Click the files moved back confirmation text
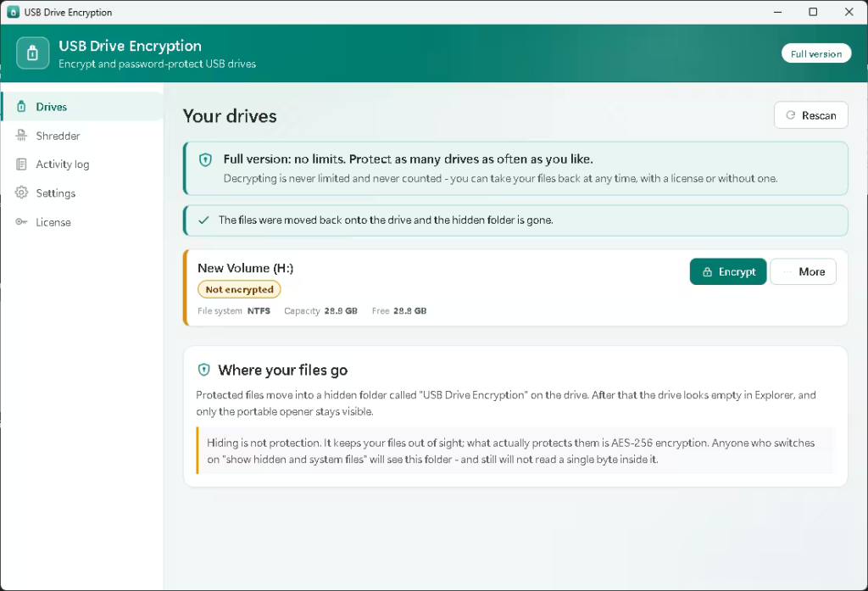The image size is (868, 591). [x=386, y=220]
